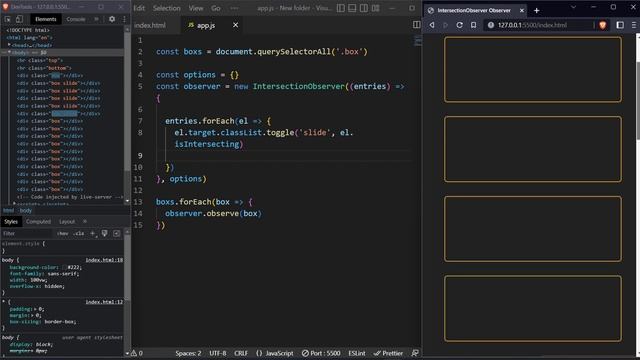
Task: Click the html breadcrumb in DevTools
Action: coord(8,211)
